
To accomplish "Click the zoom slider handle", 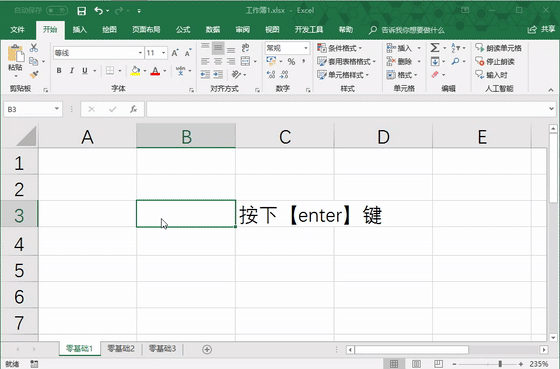I will 500,364.
